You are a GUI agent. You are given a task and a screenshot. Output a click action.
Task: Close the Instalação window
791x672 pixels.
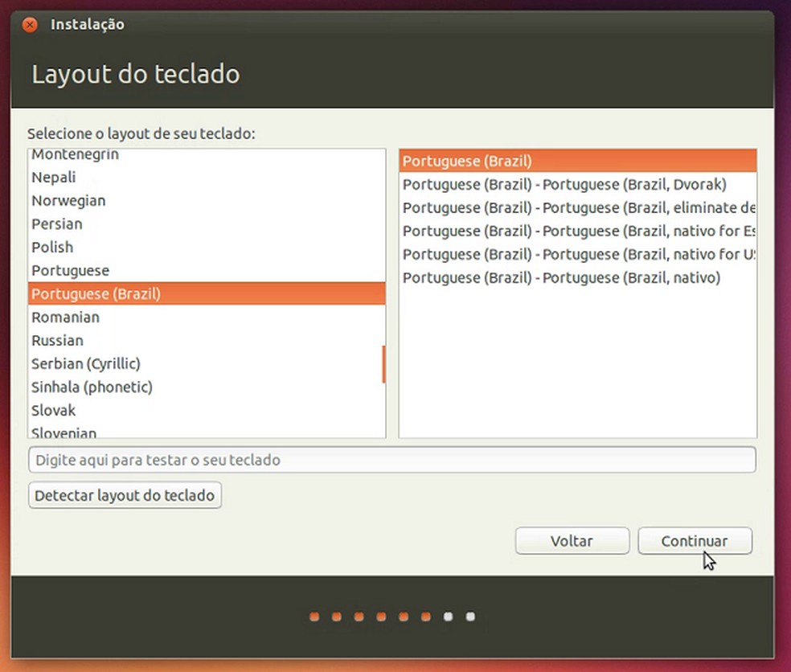pos(30,24)
